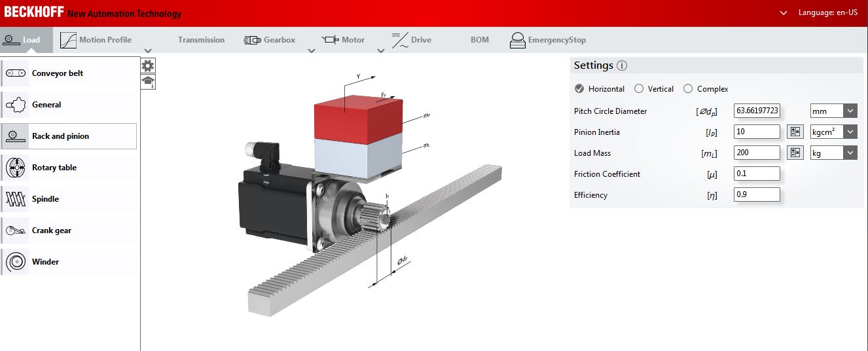868x351 pixels.
Task: Click the Rack and pinion icon
Action: 16,136
